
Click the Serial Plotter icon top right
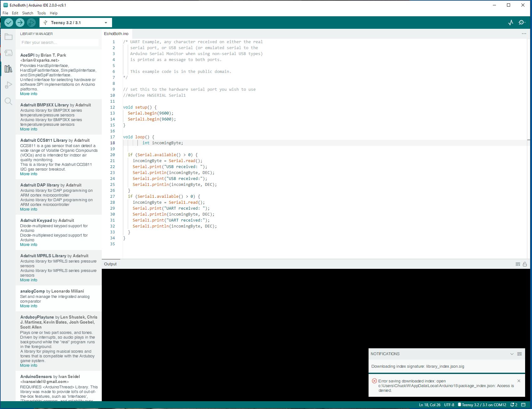511,22
